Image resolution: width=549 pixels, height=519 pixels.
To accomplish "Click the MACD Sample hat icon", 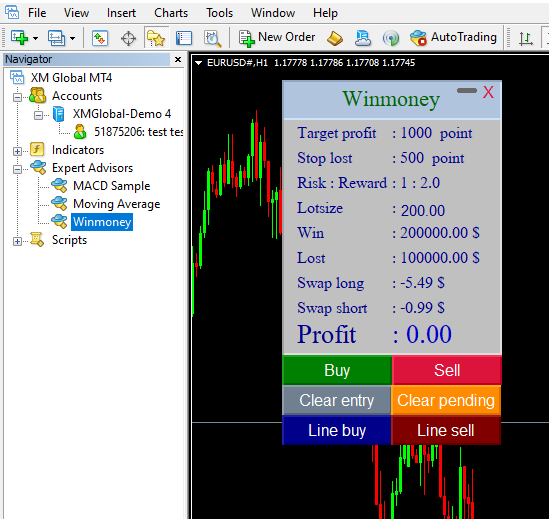I will [59, 185].
